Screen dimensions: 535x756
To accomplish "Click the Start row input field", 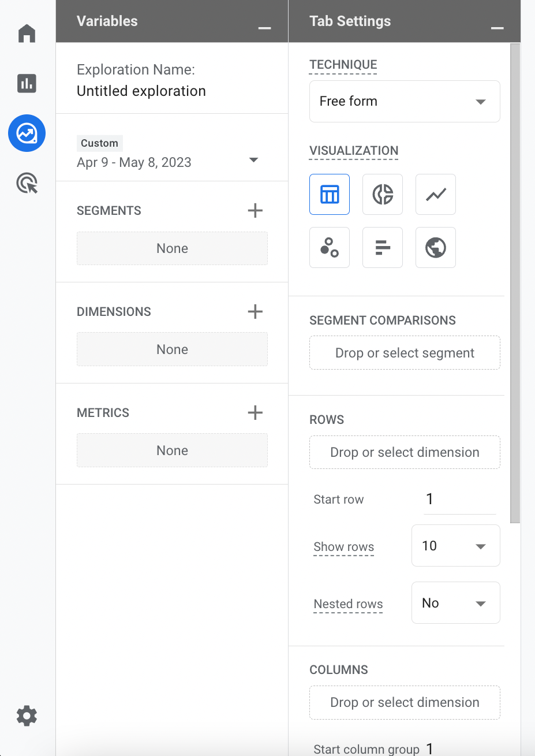I will 460,499.
